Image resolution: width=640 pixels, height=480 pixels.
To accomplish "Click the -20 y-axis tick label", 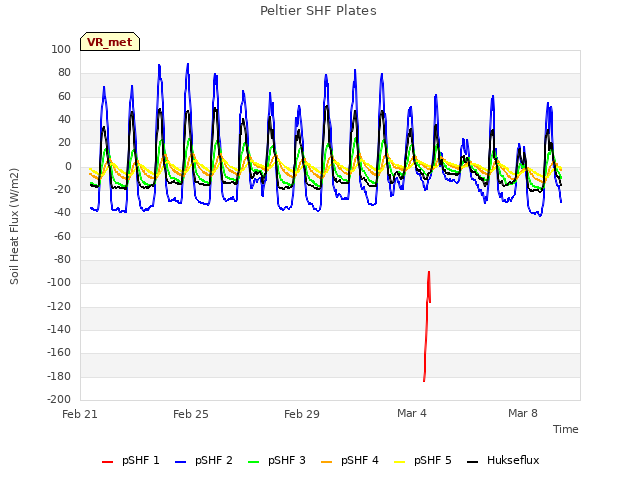I will (x=62, y=189).
